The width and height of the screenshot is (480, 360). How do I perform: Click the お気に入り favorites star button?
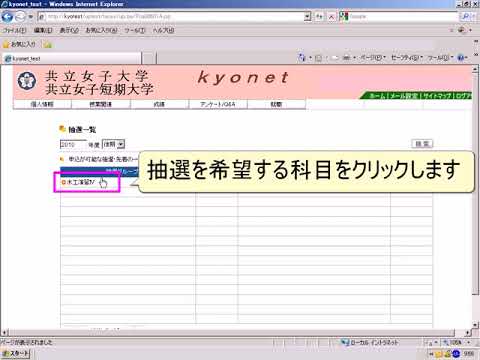pyautogui.click(x=19, y=44)
